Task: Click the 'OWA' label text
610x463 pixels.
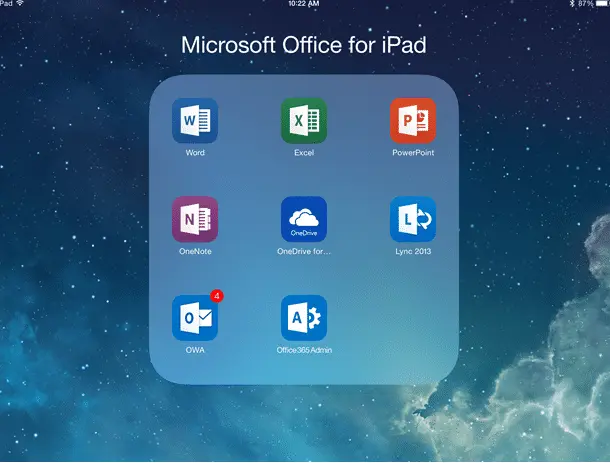Action: [195, 350]
